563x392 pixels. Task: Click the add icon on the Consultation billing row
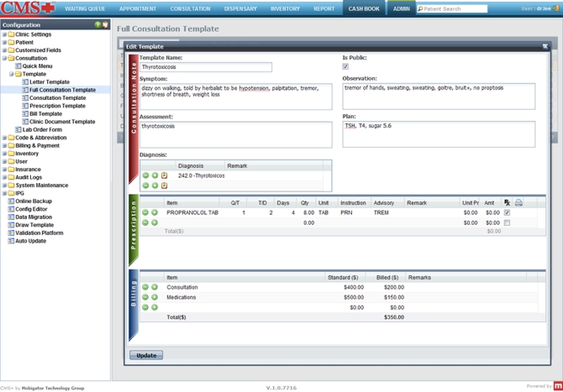click(x=155, y=287)
